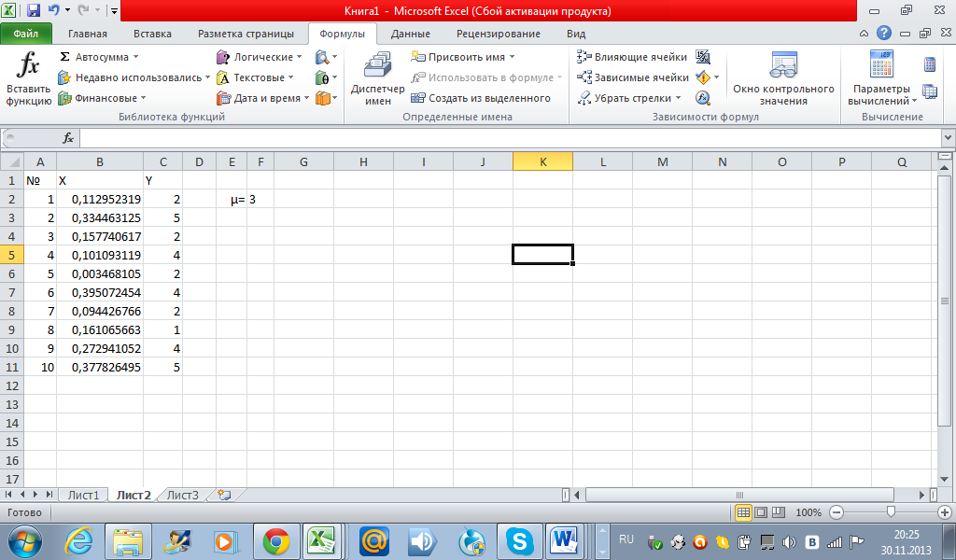Screen dimensions: 956x560
Task: Open the Данные ribbon tab
Action: (411, 34)
